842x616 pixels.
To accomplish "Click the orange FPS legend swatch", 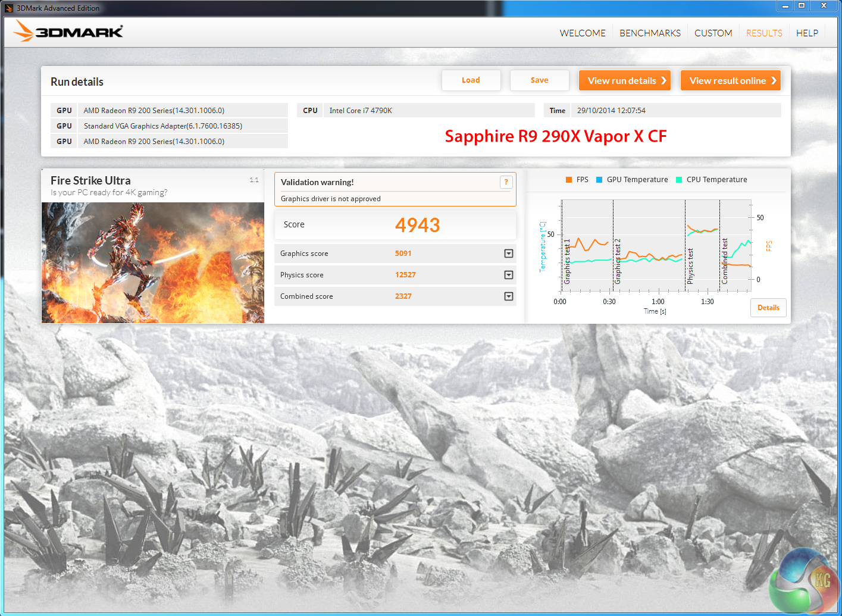I will coord(569,180).
